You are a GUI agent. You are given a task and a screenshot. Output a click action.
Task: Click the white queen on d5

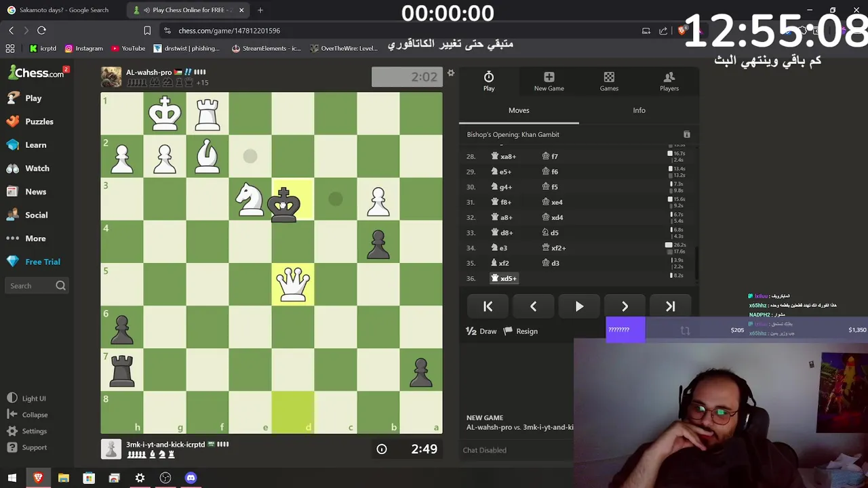pyautogui.click(x=292, y=285)
